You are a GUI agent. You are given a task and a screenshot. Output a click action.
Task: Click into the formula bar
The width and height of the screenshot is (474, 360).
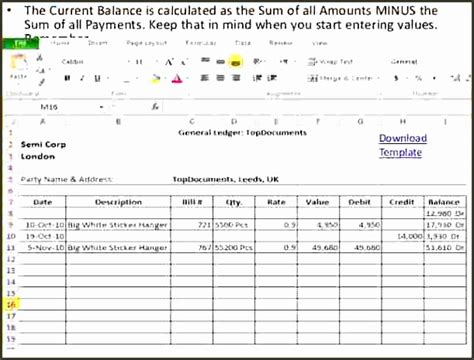(317, 107)
